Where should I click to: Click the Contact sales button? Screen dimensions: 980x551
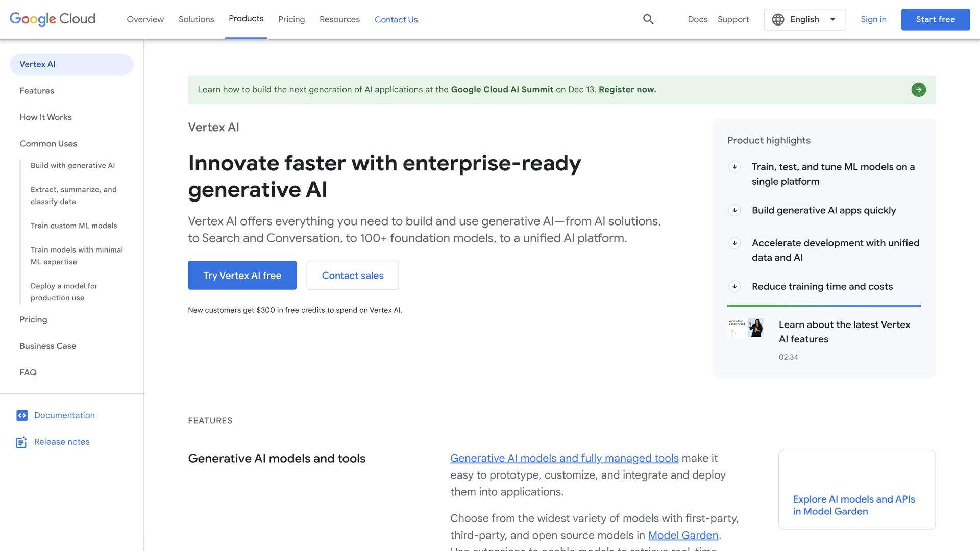pos(352,275)
